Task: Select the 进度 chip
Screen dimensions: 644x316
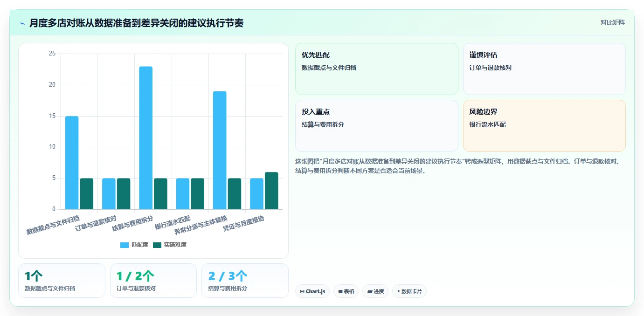Action: pyautogui.click(x=375, y=291)
